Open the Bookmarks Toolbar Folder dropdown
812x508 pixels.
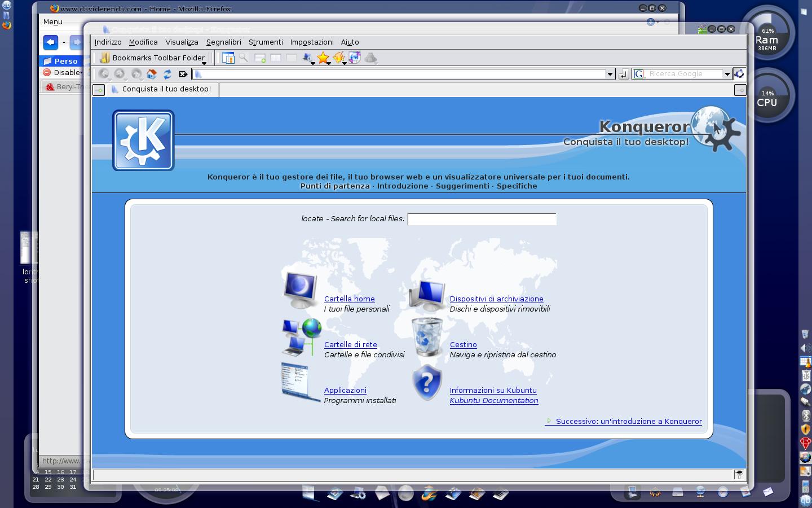(204, 63)
